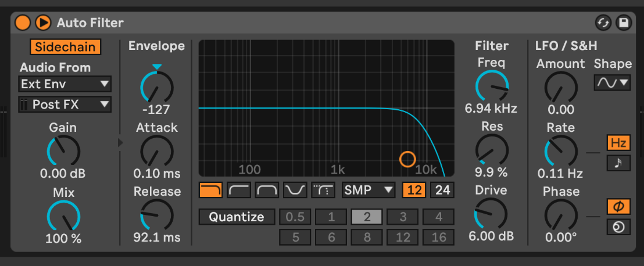Select quantize beat value 0.5
This screenshot has width=644, height=266.
point(295,217)
